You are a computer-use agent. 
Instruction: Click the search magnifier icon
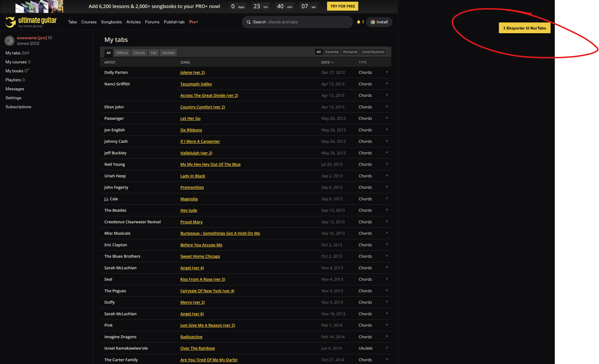coord(248,22)
